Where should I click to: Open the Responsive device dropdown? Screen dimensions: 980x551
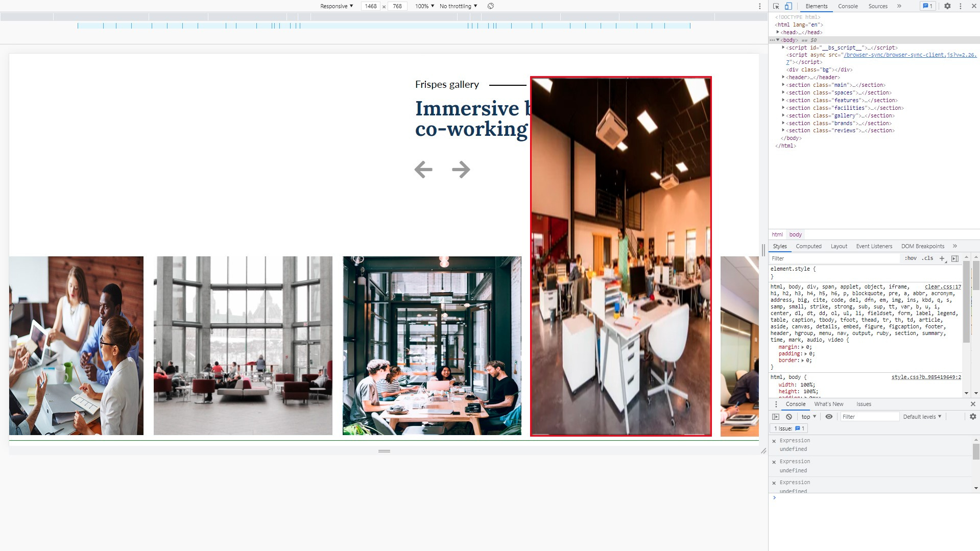[x=337, y=6]
